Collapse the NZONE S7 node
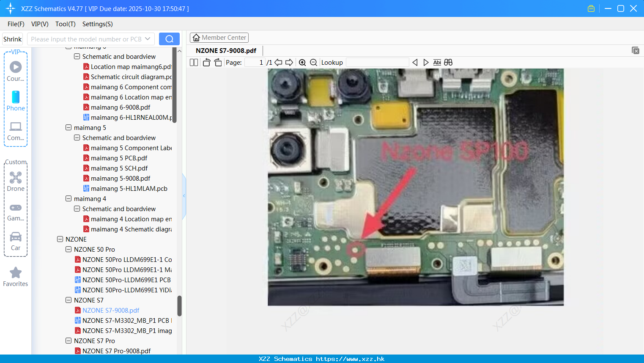Viewport: 644px width, 363px height. click(x=69, y=300)
